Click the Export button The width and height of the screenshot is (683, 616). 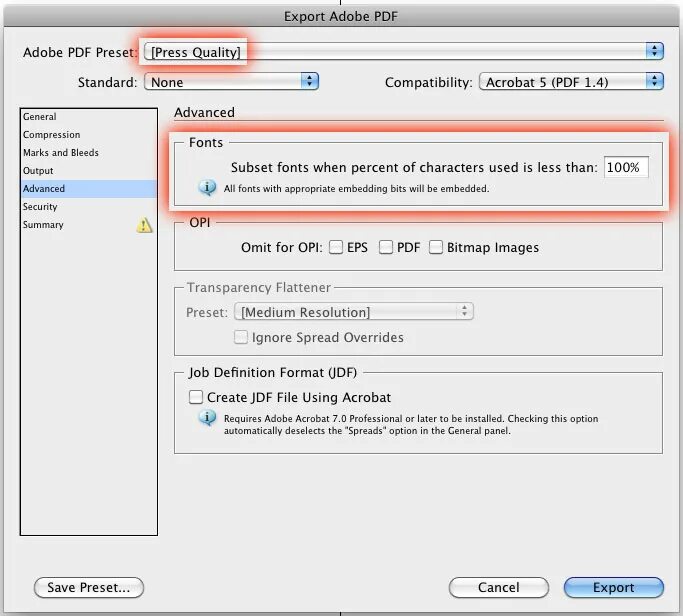click(x=614, y=587)
